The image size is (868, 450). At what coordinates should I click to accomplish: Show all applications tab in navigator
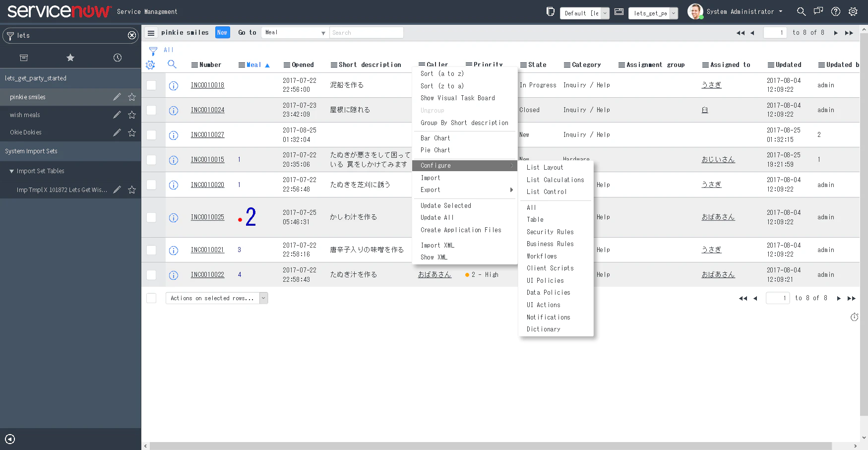coord(23,58)
